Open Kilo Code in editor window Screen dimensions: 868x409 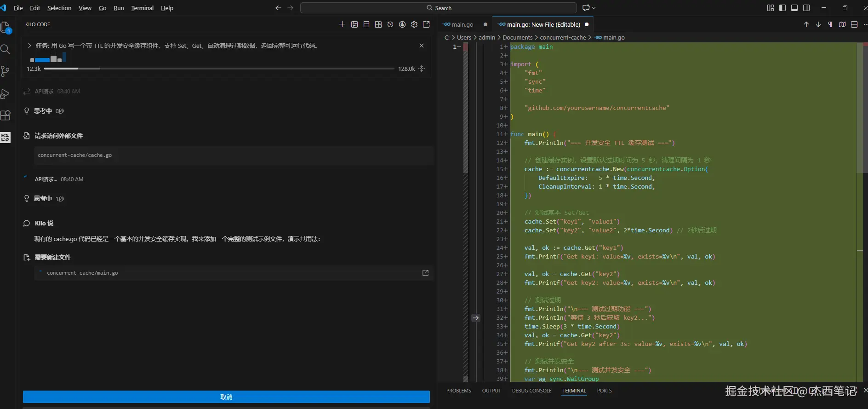coord(426,24)
